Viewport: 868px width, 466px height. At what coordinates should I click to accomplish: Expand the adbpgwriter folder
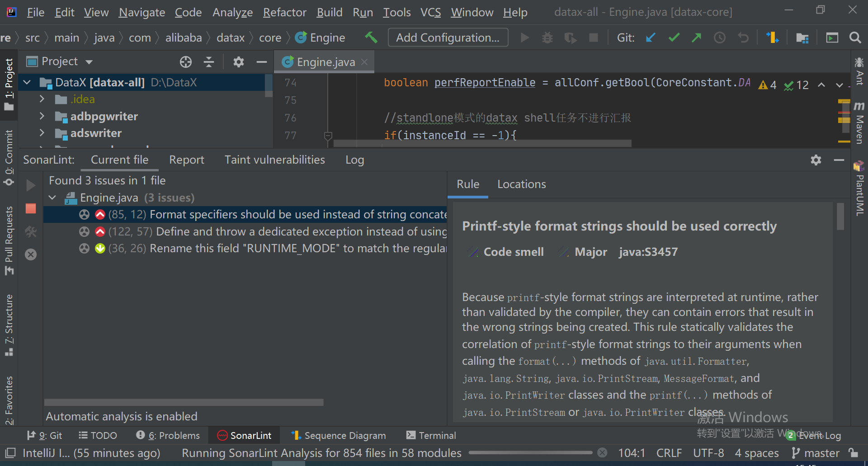click(x=42, y=116)
